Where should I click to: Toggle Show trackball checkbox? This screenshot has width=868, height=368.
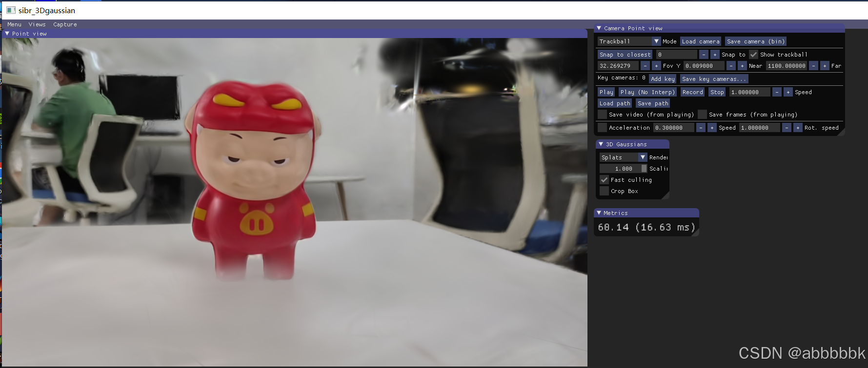754,55
